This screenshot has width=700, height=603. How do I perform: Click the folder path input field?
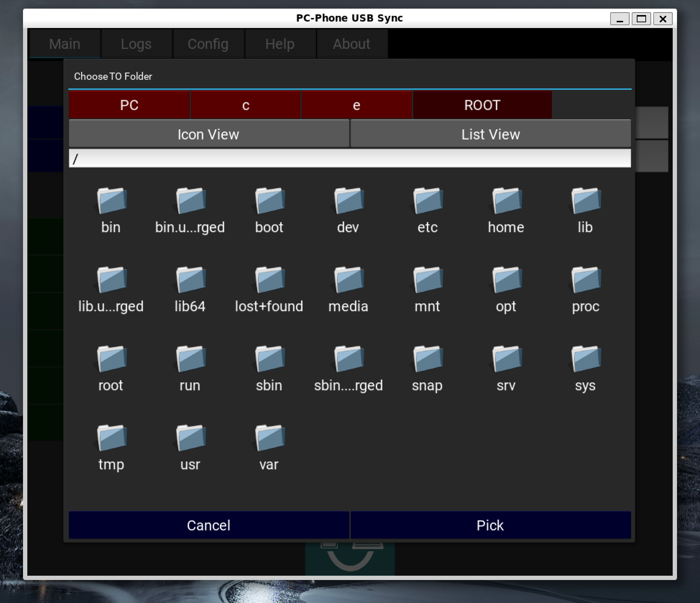(349, 158)
